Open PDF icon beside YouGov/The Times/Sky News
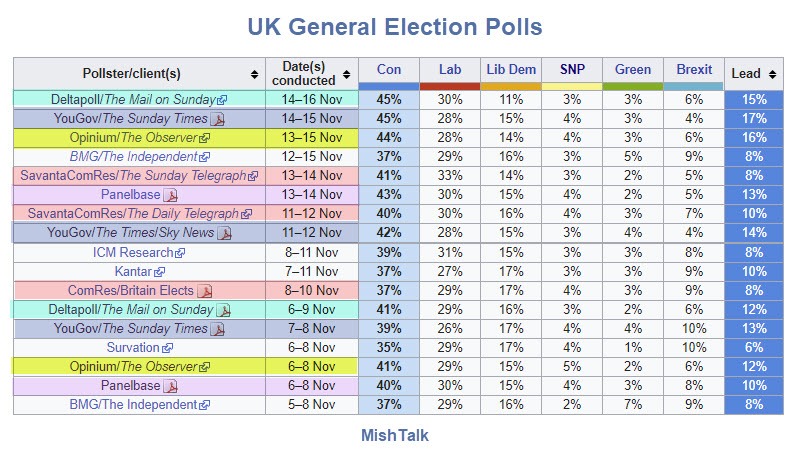This screenshot has height=456, width=793. click(225, 233)
